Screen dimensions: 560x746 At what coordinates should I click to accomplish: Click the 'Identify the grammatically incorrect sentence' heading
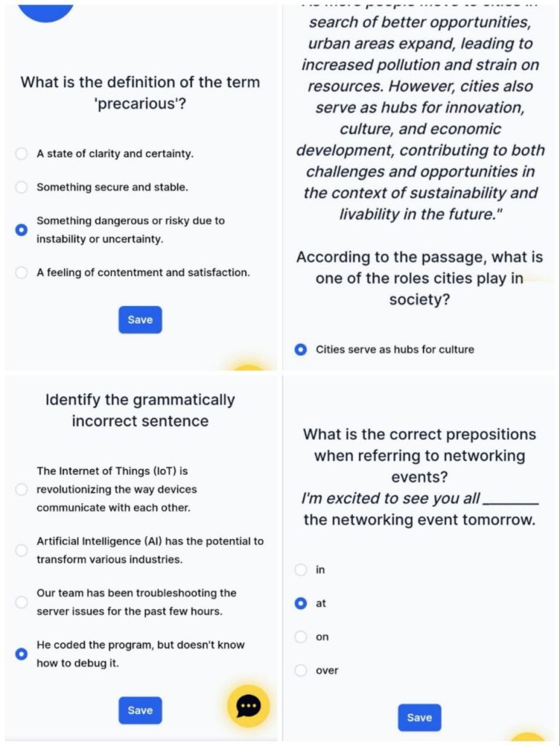(x=140, y=410)
